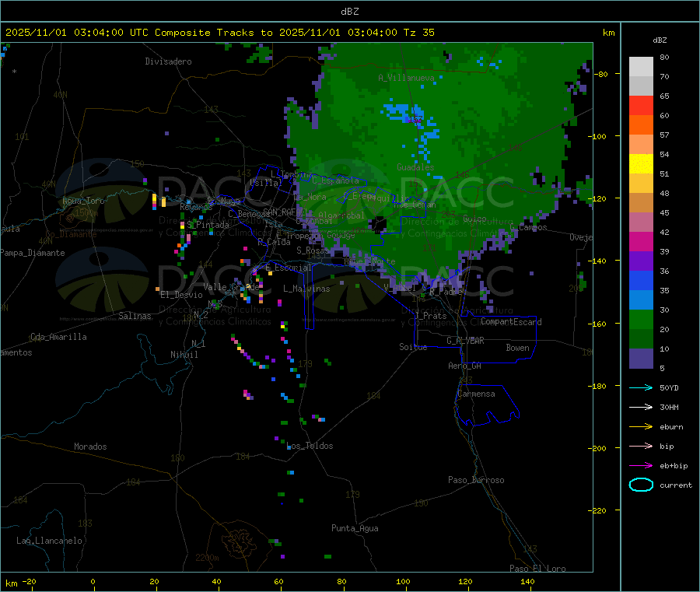Click the 30HM white arrow legend icon

(641, 407)
